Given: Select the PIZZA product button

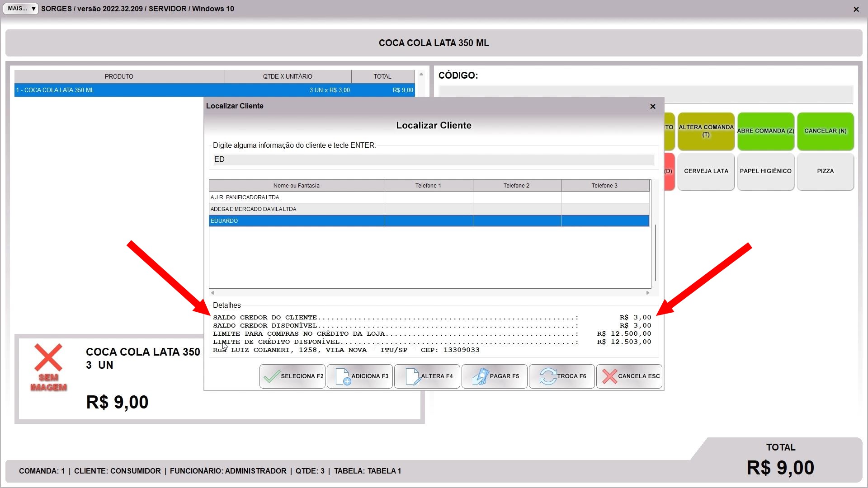Looking at the screenshot, I should click(x=826, y=171).
